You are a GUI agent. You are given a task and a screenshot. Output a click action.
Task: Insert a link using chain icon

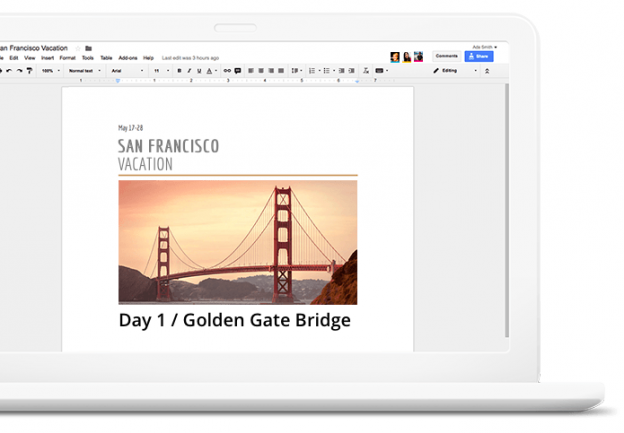[227, 71]
